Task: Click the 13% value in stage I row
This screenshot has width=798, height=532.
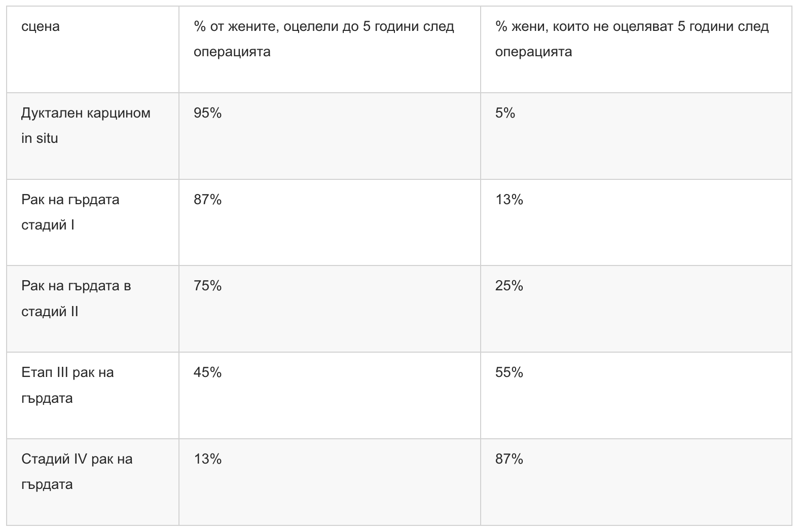Action: pos(509,200)
